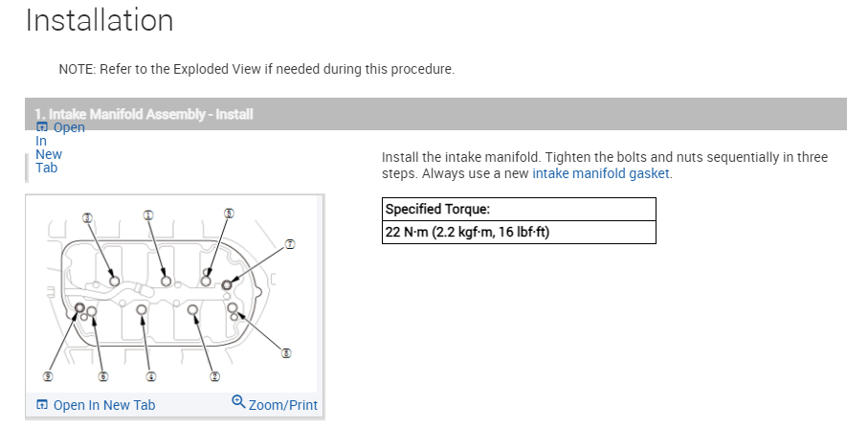Image resolution: width=868 pixels, height=429 pixels.
Task: Click Open In New Tab text below diagram
Action: [103, 405]
